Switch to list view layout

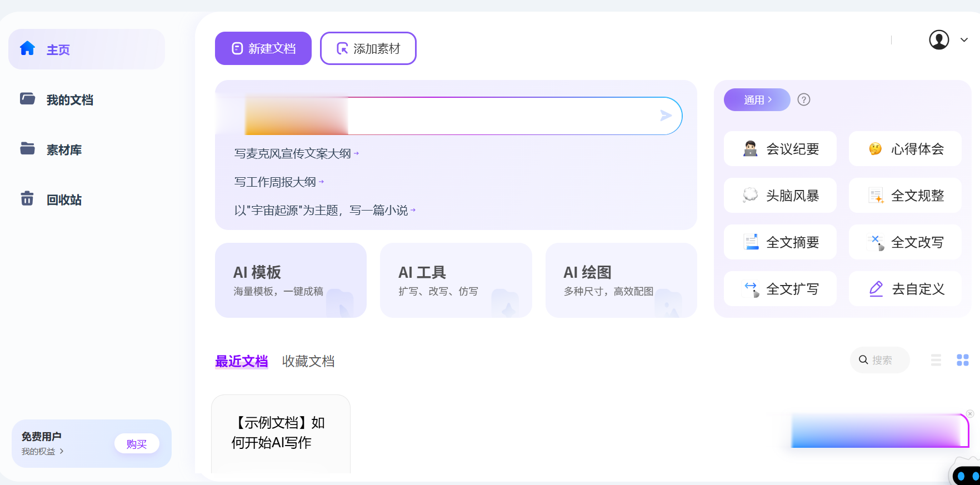click(936, 360)
